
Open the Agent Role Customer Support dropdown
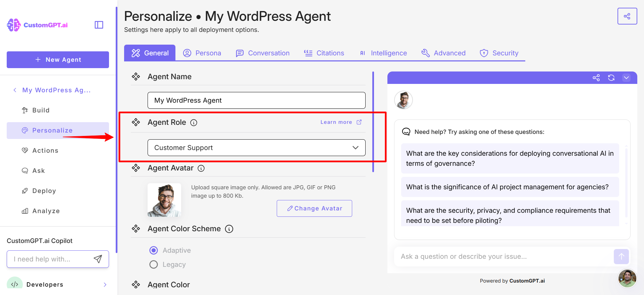257,148
